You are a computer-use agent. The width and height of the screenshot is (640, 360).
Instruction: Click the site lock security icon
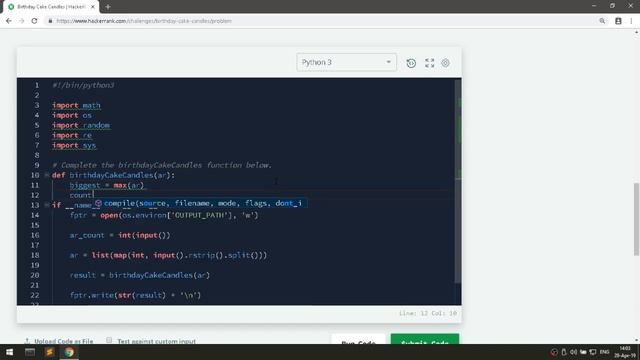(x=50, y=21)
